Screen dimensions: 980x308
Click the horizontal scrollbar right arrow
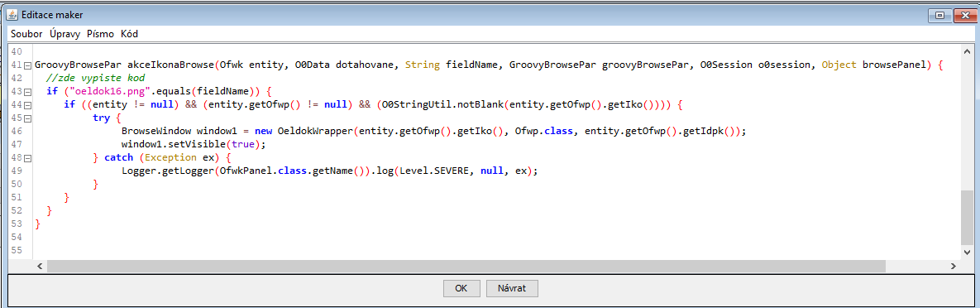[x=954, y=266]
